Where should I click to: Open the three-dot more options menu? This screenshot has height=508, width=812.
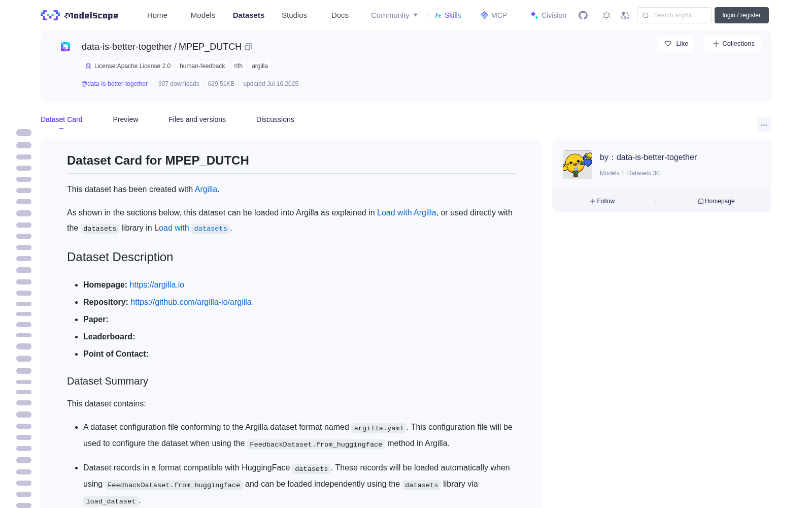click(x=764, y=124)
